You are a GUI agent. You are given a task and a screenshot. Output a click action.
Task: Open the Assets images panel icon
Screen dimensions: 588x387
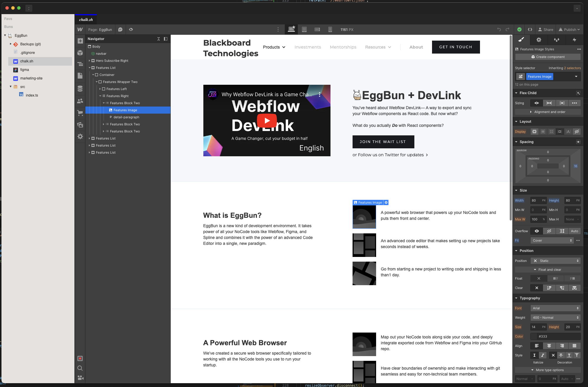coord(80,125)
